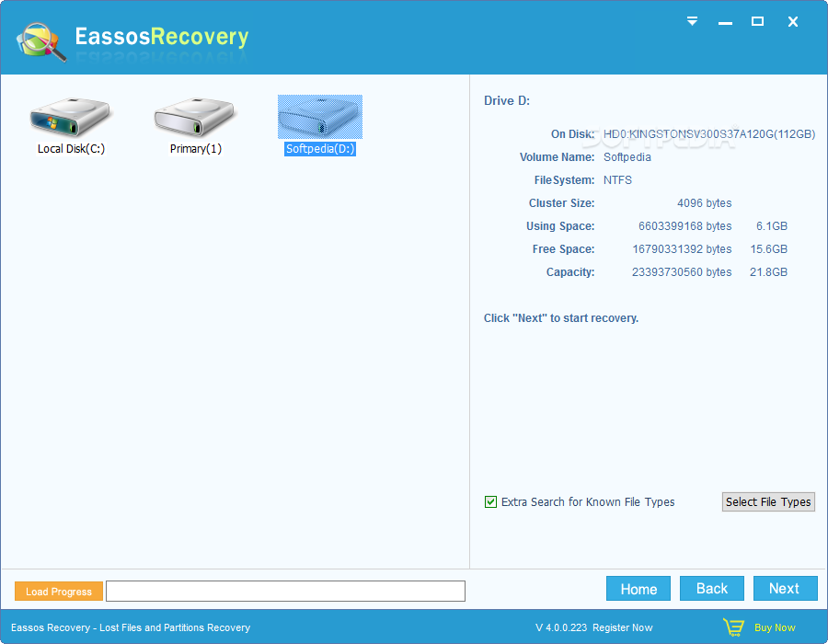Toggle Extra Search for Known File Types
The height and width of the screenshot is (644, 828).
(x=490, y=502)
